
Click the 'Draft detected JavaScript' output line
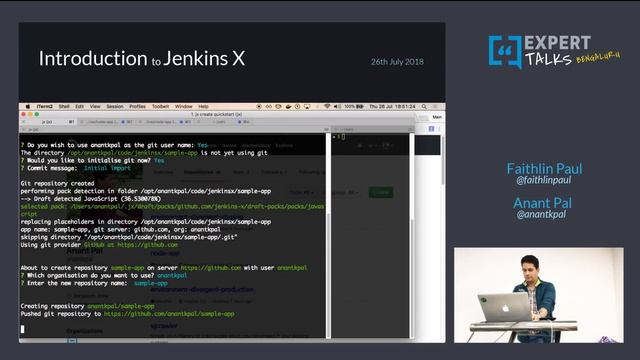pos(91,199)
